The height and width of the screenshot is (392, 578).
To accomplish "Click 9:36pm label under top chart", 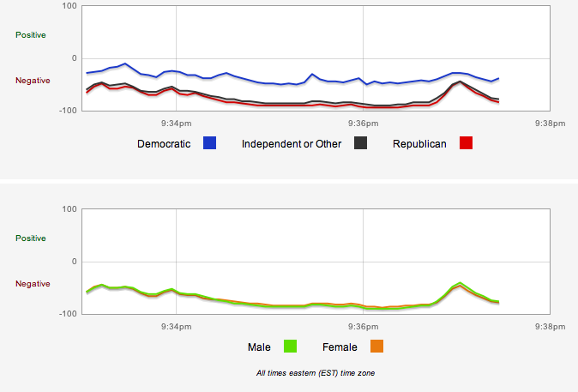I will pyautogui.click(x=363, y=124).
